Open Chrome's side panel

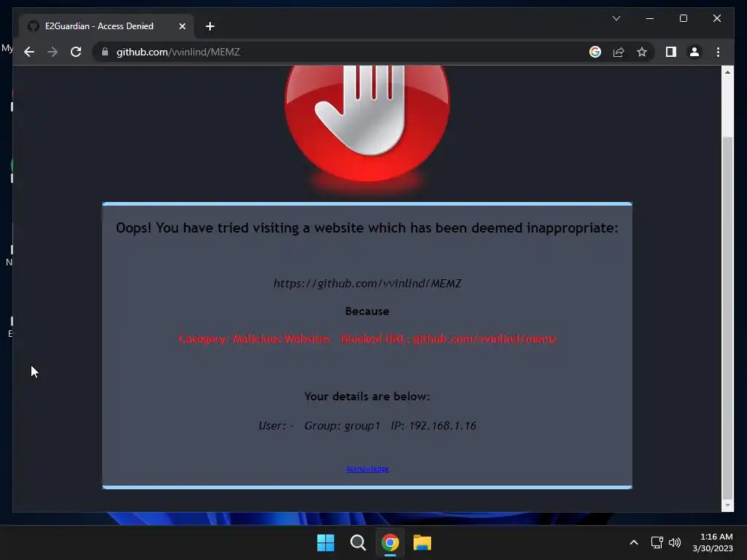click(671, 52)
